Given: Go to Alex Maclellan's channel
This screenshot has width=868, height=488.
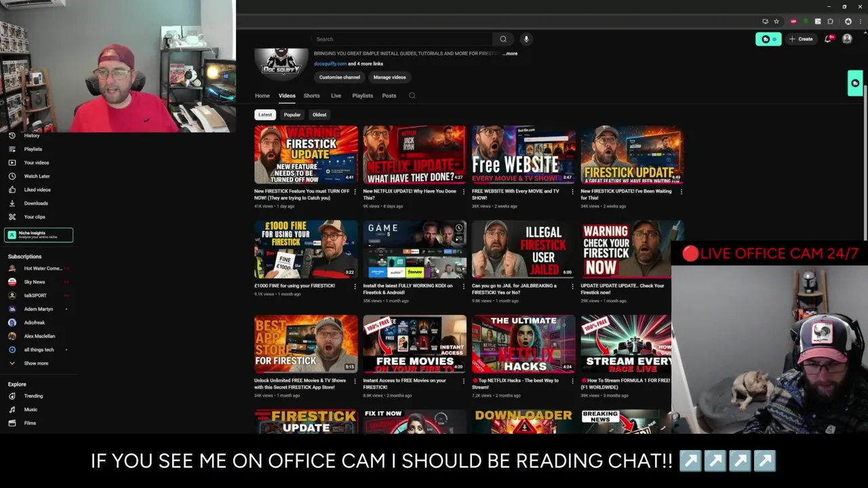Looking at the screenshot, I should tap(39, 336).
